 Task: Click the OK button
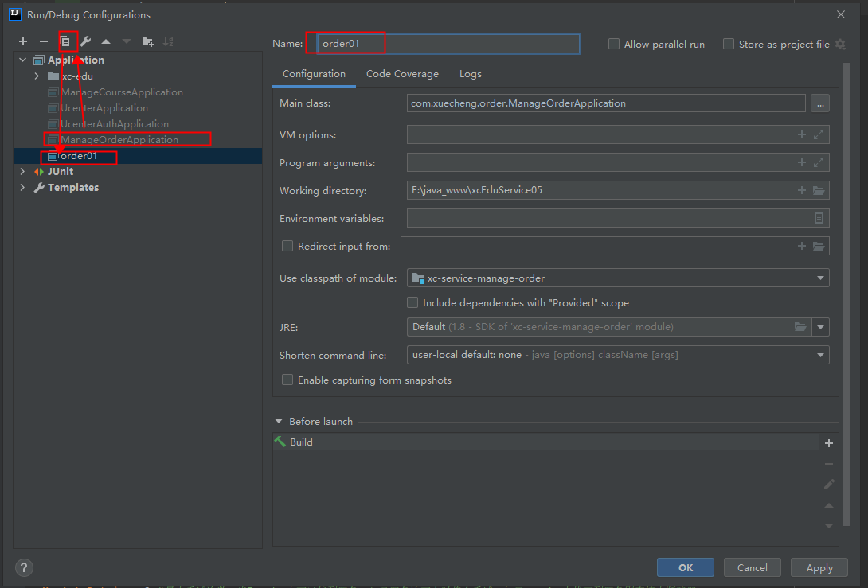[686, 567]
